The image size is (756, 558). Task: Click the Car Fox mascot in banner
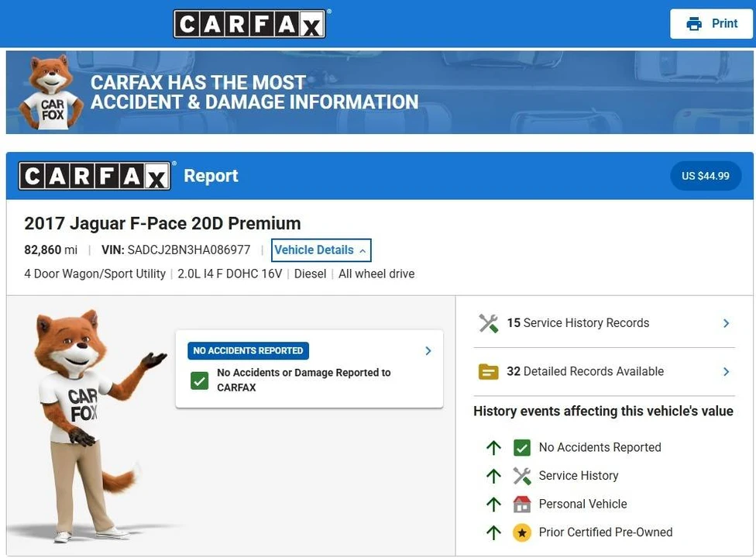coord(50,92)
